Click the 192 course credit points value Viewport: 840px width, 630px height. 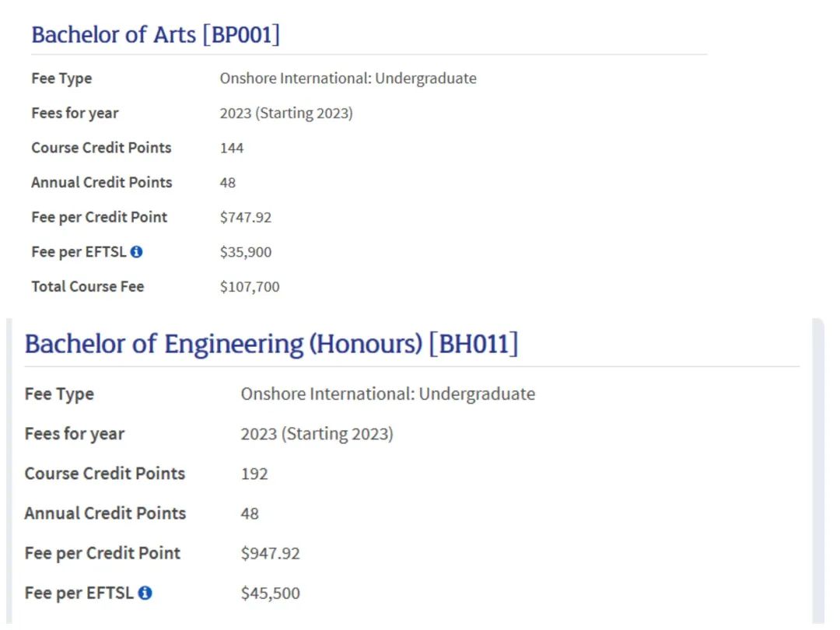254,474
